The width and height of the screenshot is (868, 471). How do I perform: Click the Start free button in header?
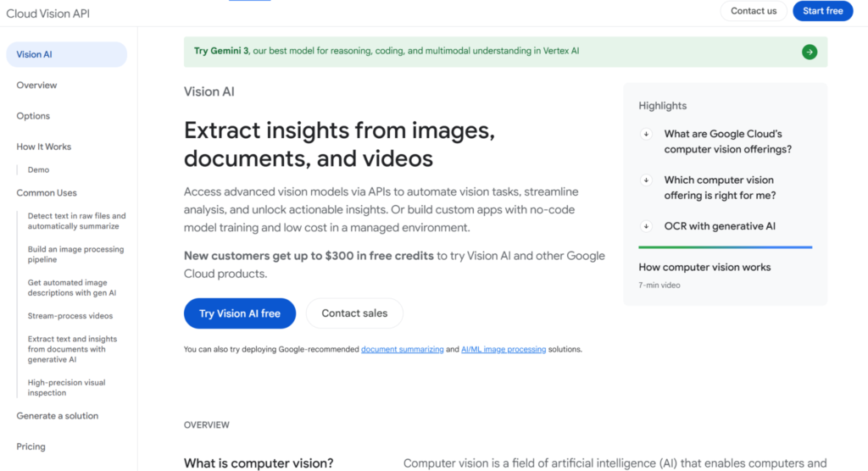(822, 11)
